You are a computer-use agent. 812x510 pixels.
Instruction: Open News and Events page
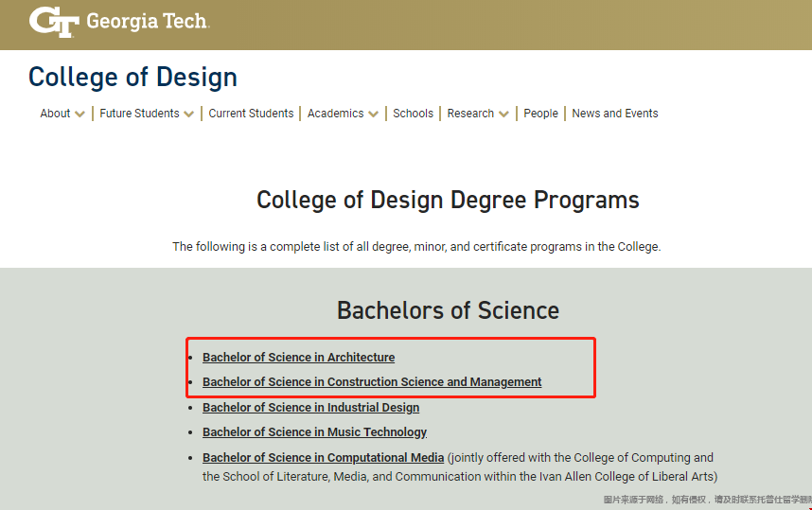pyautogui.click(x=615, y=114)
